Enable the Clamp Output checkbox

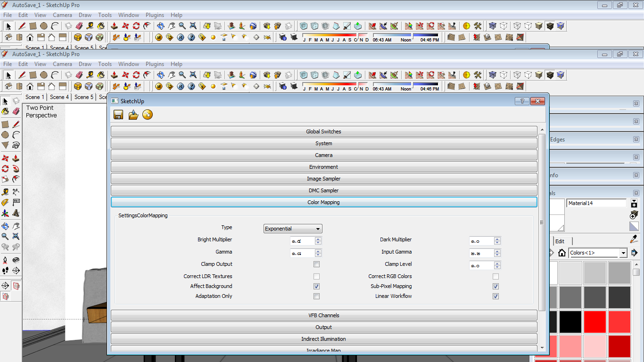point(316,264)
